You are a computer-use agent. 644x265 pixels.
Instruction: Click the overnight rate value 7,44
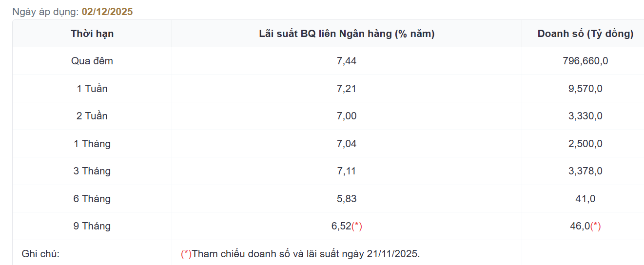(347, 61)
